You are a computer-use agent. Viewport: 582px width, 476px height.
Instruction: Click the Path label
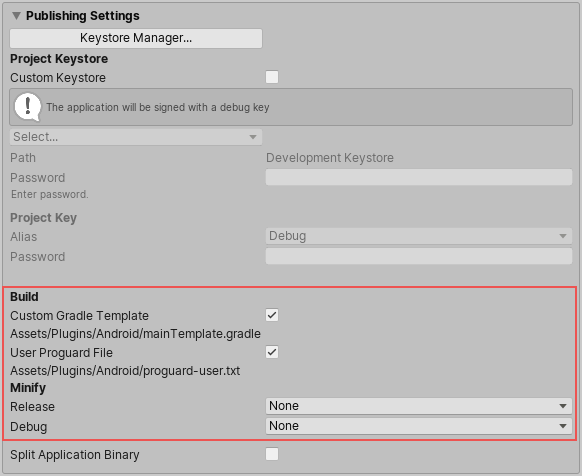[23, 158]
